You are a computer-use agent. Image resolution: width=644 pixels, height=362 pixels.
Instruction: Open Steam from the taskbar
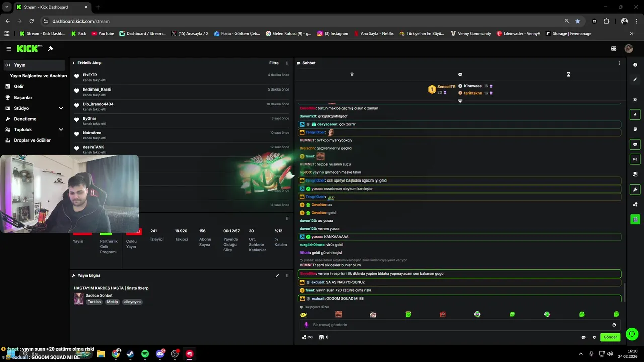click(131, 354)
